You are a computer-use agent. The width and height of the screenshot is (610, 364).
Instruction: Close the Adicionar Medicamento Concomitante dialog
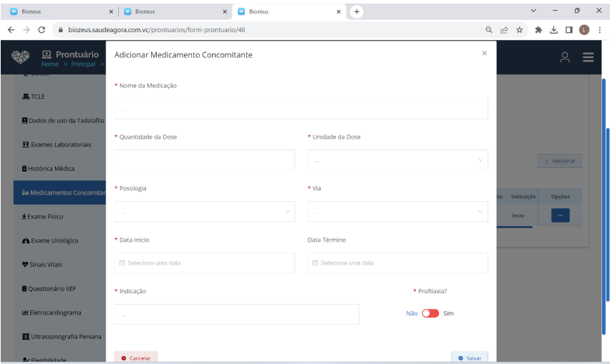pyautogui.click(x=484, y=54)
